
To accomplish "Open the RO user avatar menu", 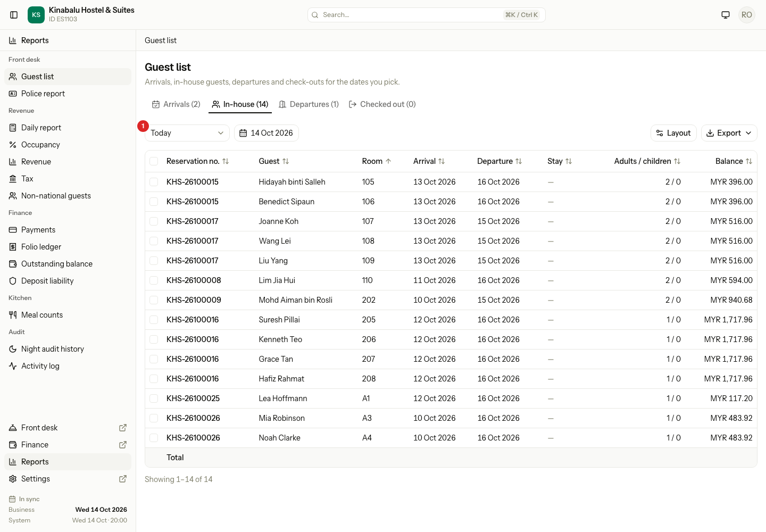I will tap(747, 15).
